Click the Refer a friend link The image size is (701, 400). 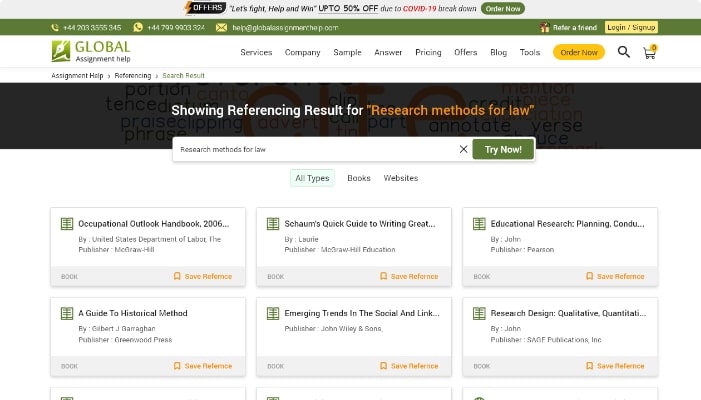click(574, 27)
